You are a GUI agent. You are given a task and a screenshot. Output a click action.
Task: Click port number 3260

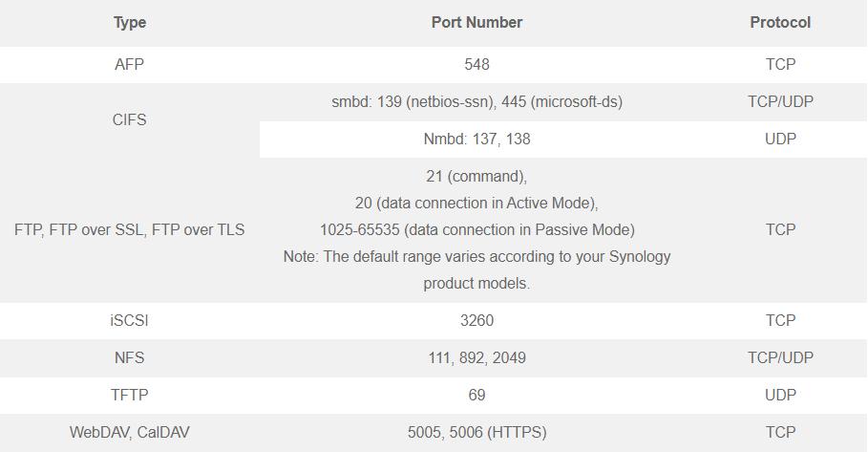(x=476, y=321)
